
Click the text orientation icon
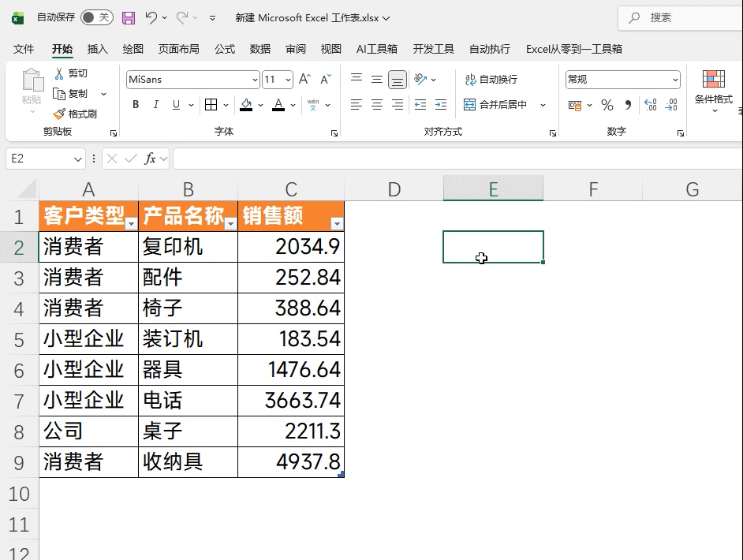click(x=420, y=79)
